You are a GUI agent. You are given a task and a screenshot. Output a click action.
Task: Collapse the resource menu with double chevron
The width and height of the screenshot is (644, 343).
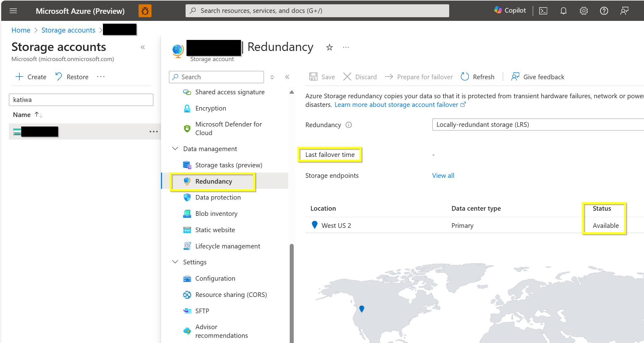click(287, 77)
